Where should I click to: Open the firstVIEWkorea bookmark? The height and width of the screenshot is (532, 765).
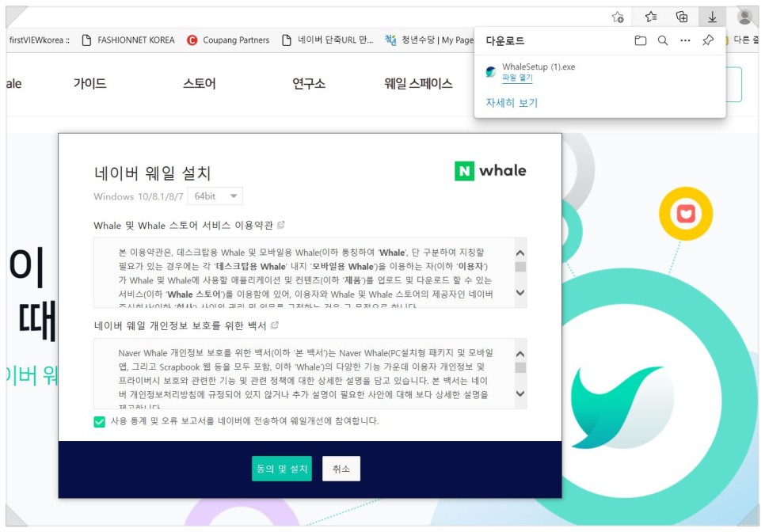click(x=39, y=40)
